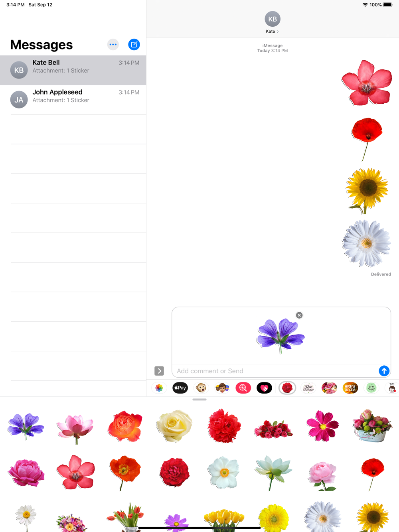The image size is (399, 532).
Task: Open the John Appleseed conversation
Action: point(73,100)
